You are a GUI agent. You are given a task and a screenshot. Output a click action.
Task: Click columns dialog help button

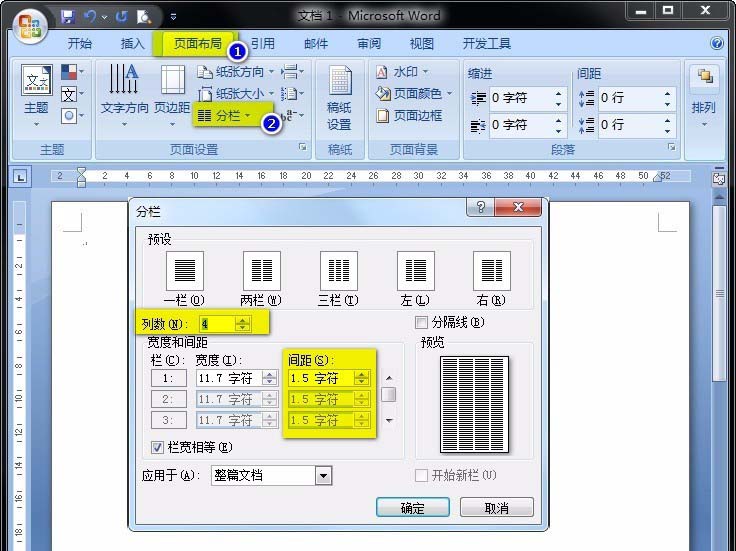(x=480, y=207)
